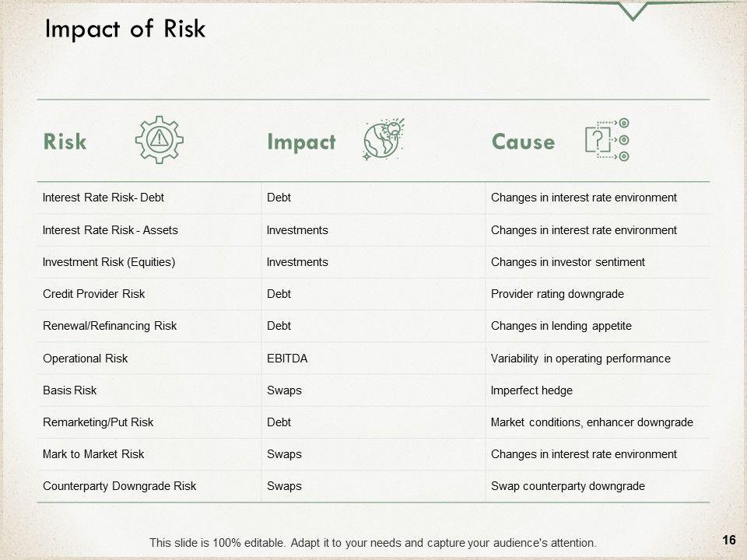Image resolution: width=747 pixels, height=560 pixels.
Task: Click the slide number 16
Action: pos(729,541)
